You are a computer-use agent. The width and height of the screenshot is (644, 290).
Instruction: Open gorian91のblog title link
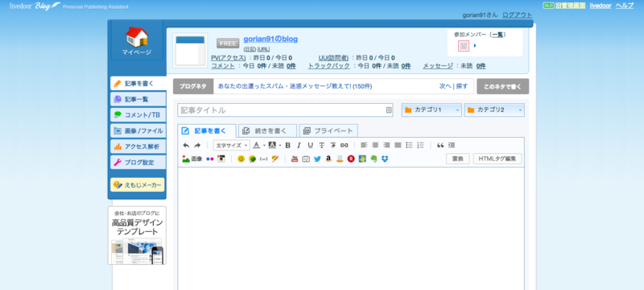point(270,39)
